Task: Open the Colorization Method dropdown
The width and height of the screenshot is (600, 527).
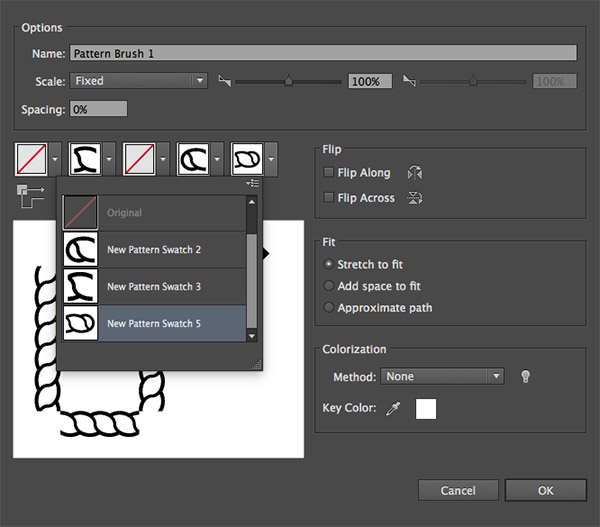Action: pos(442,376)
